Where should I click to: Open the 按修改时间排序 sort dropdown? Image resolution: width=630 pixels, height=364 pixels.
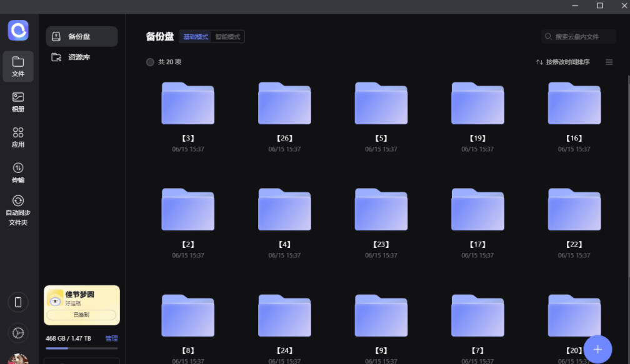point(562,62)
